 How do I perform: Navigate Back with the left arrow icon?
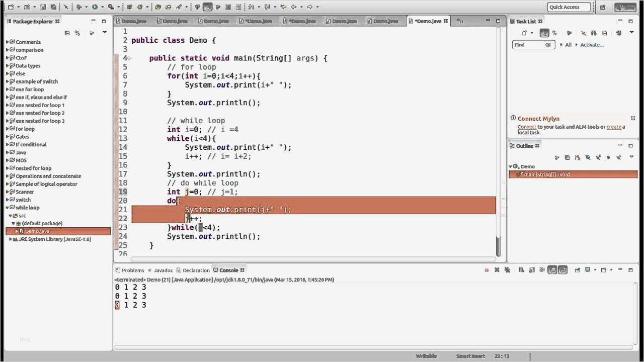pos(295,7)
